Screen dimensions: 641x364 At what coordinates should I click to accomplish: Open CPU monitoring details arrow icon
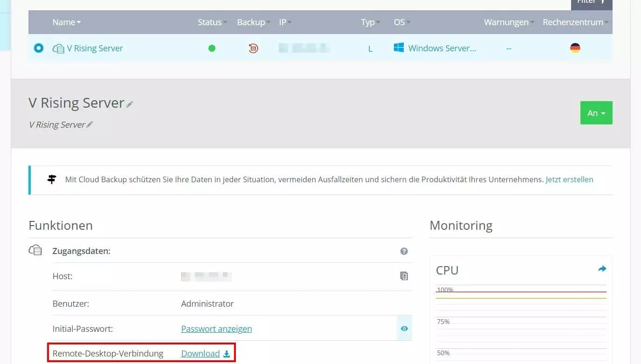(x=602, y=269)
